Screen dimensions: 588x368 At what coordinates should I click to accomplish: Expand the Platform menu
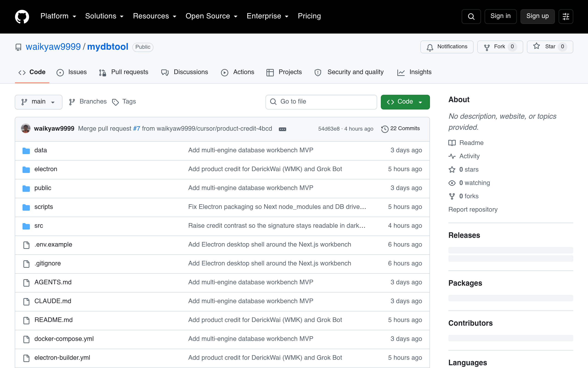[x=58, y=16]
